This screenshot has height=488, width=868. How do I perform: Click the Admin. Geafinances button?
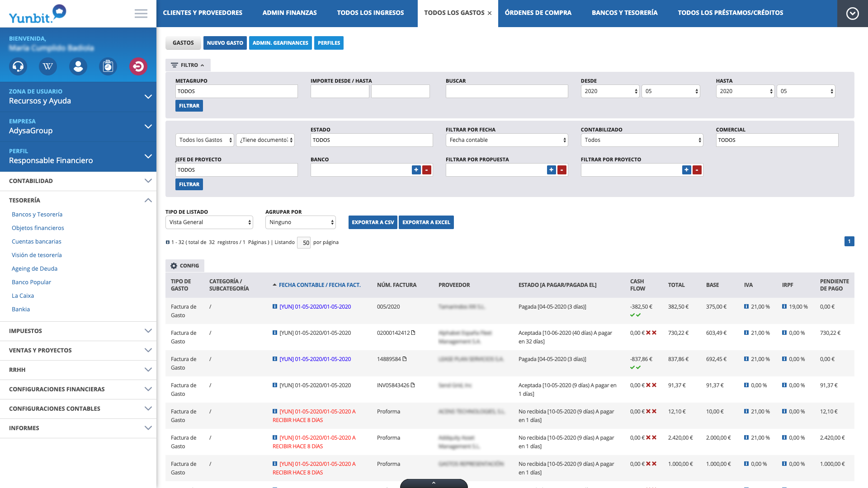[x=280, y=43]
